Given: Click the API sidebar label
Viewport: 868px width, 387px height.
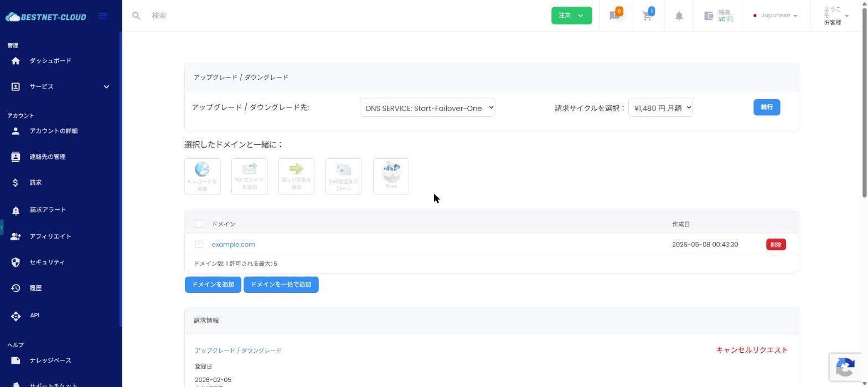Looking at the screenshot, I should click(34, 315).
